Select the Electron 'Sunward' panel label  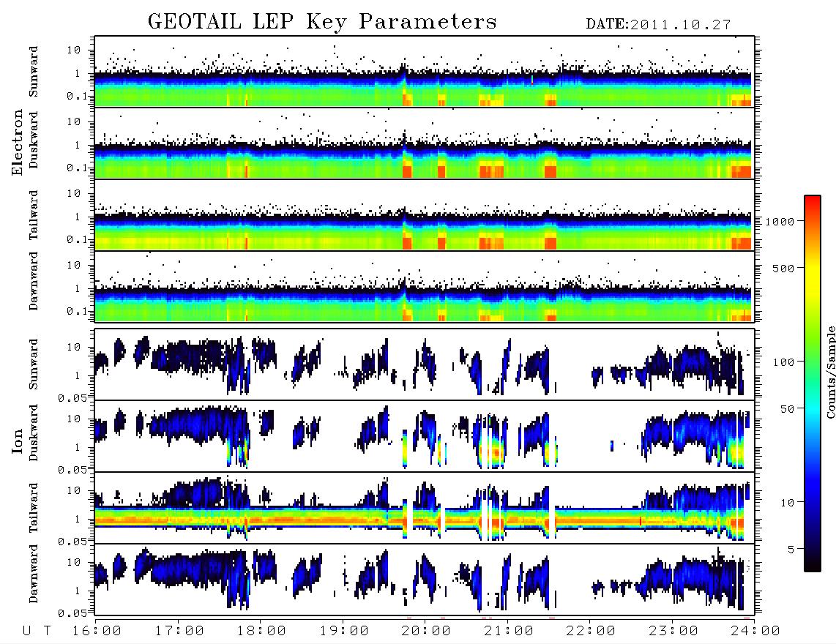coord(34,72)
